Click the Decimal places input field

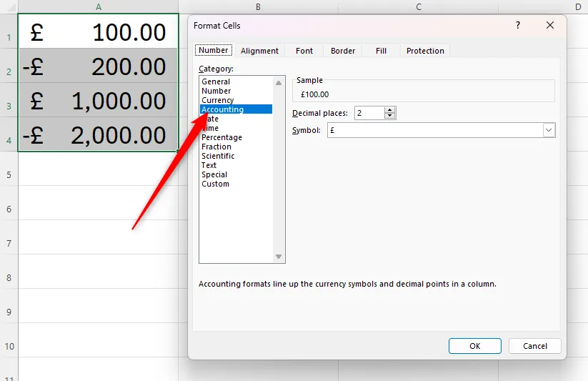(369, 113)
